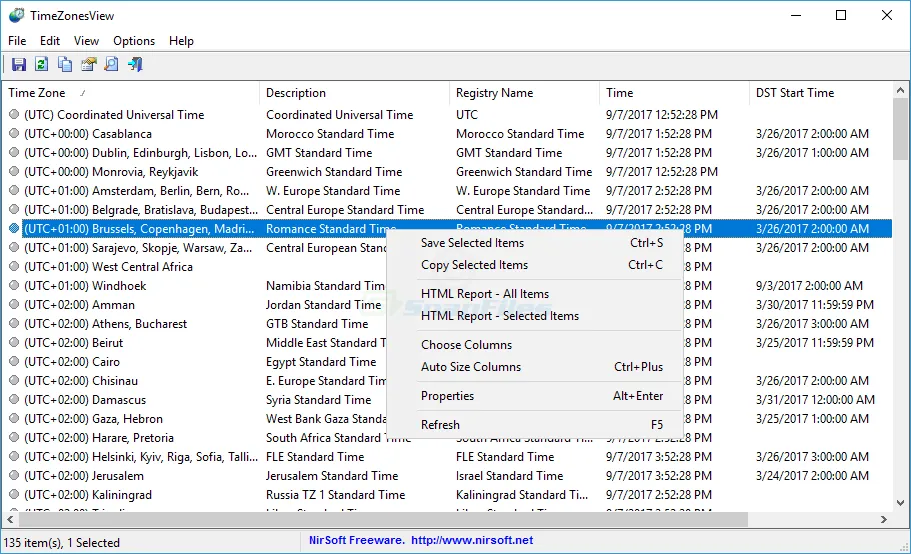Screen dimensions: 911x554
Task: Click the TimeZonesView globe icon in title bar
Action: [16, 15]
